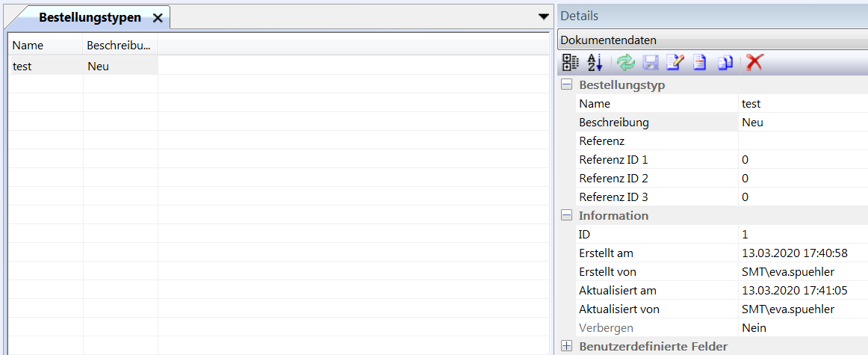This screenshot has width=868, height=355.
Task: Click the floppy disk save icon
Action: pos(651,63)
